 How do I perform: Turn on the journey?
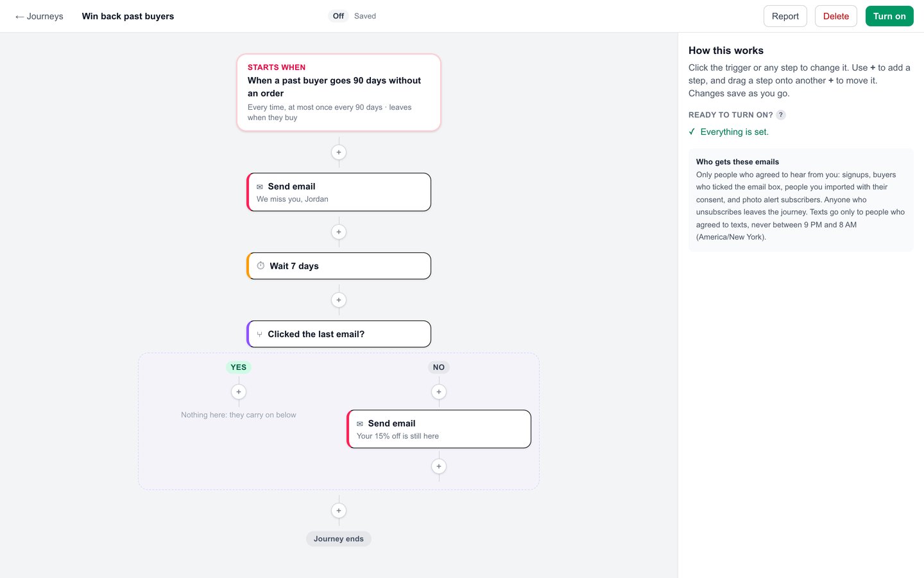coord(889,16)
